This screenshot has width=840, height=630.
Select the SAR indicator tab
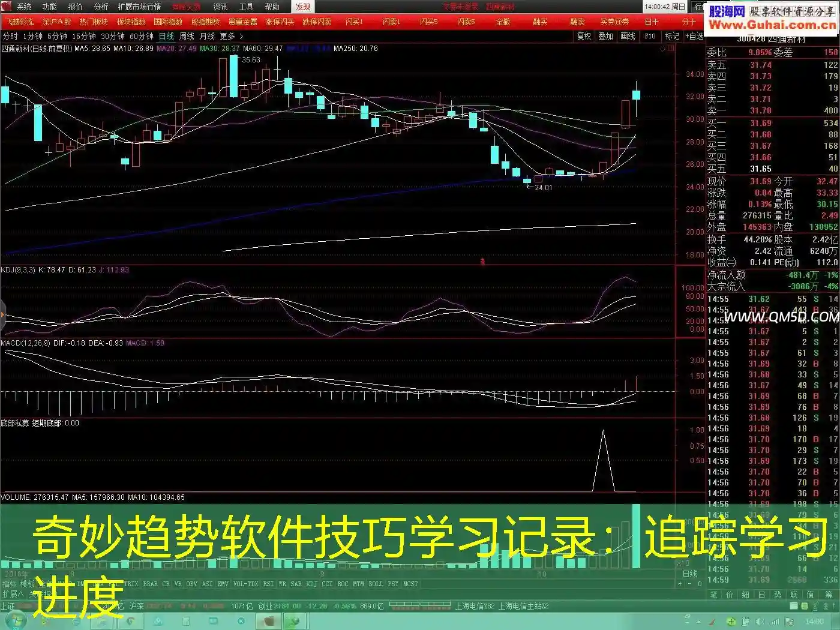point(296,584)
